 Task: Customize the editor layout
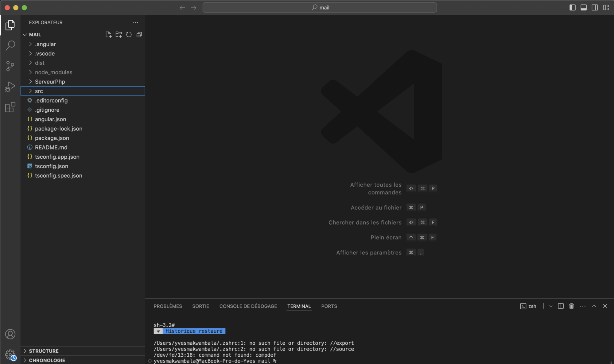pos(606,8)
